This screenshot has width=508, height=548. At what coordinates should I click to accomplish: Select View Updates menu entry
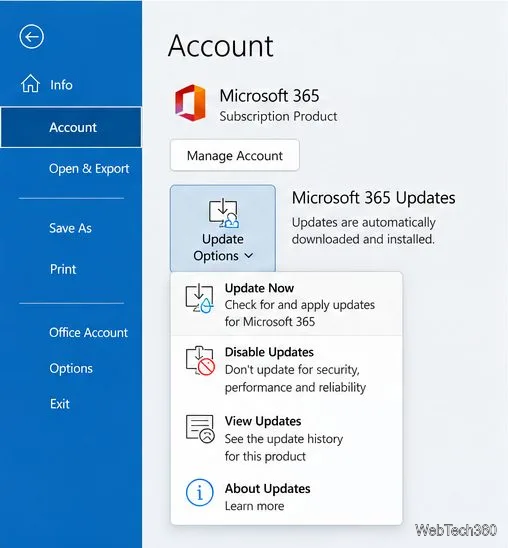click(286, 438)
